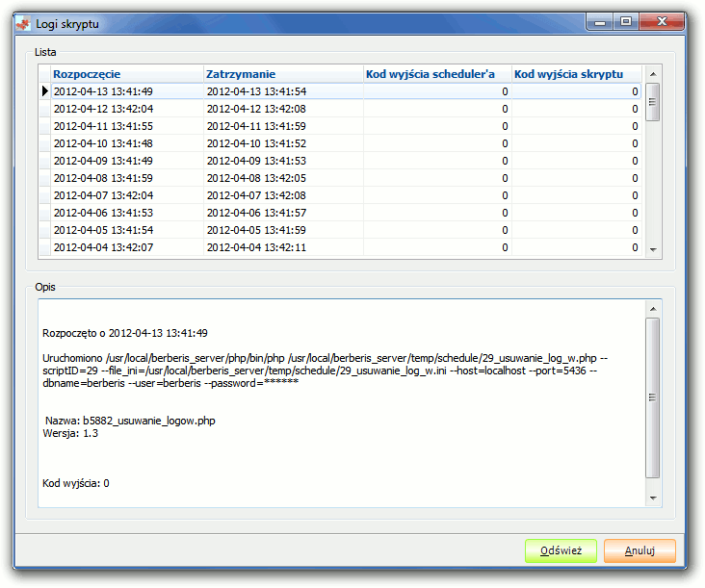Click row indicator arrow of first log row
The height and width of the screenshot is (588, 705).
pyautogui.click(x=44, y=91)
